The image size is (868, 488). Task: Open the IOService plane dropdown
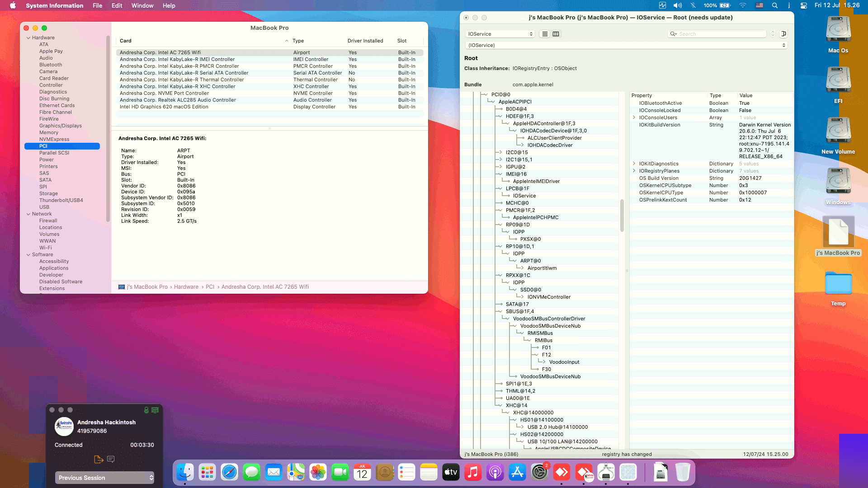pos(500,34)
